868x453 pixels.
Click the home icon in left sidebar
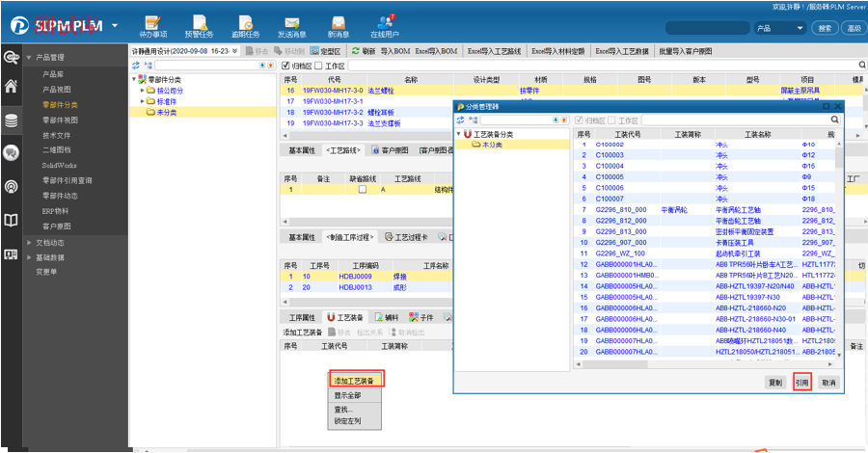click(11, 87)
